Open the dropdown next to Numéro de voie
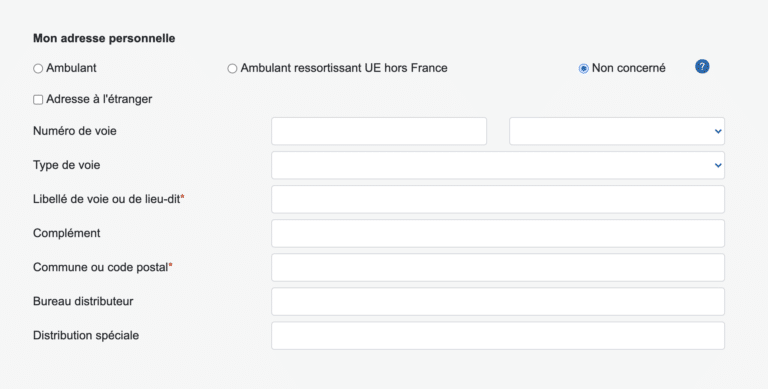 [617, 131]
